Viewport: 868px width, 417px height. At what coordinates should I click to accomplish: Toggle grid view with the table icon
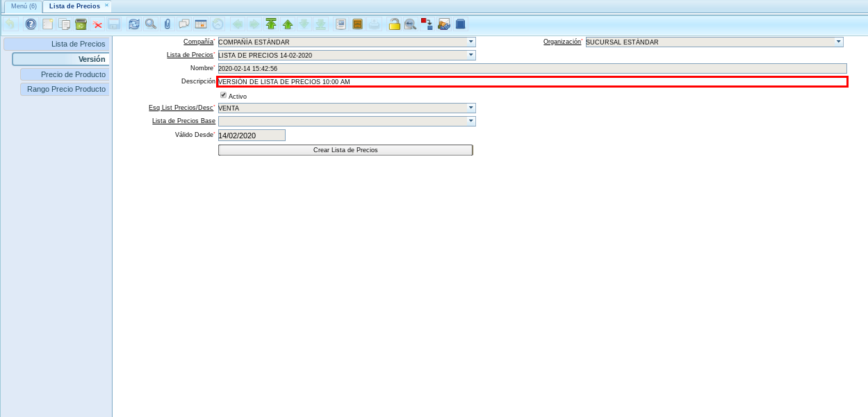tap(201, 24)
